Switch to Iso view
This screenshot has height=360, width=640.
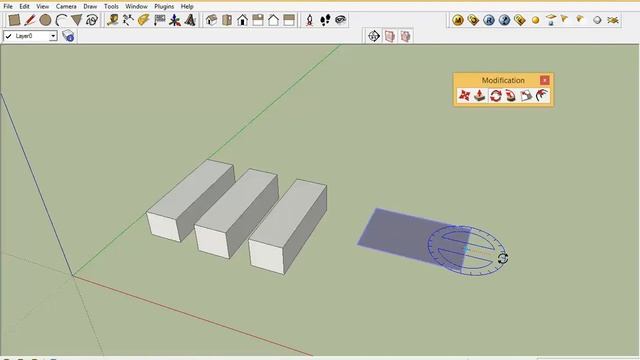click(x=211, y=20)
